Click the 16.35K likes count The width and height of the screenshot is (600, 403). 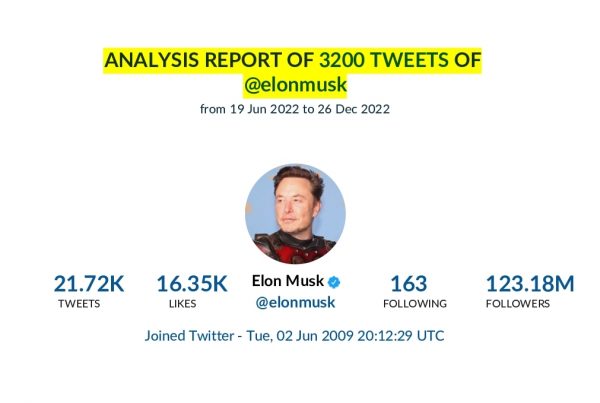pos(192,284)
